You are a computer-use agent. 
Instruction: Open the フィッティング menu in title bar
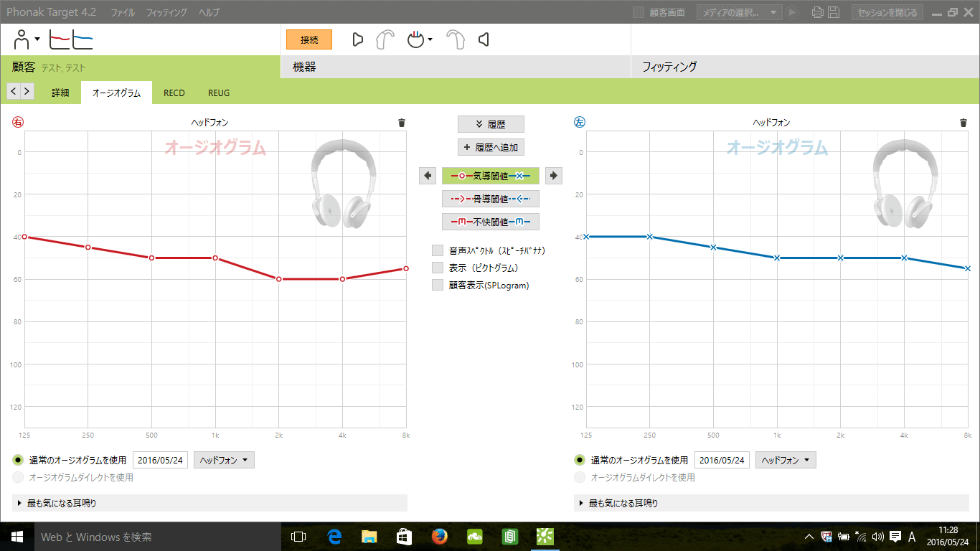pos(166,12)
